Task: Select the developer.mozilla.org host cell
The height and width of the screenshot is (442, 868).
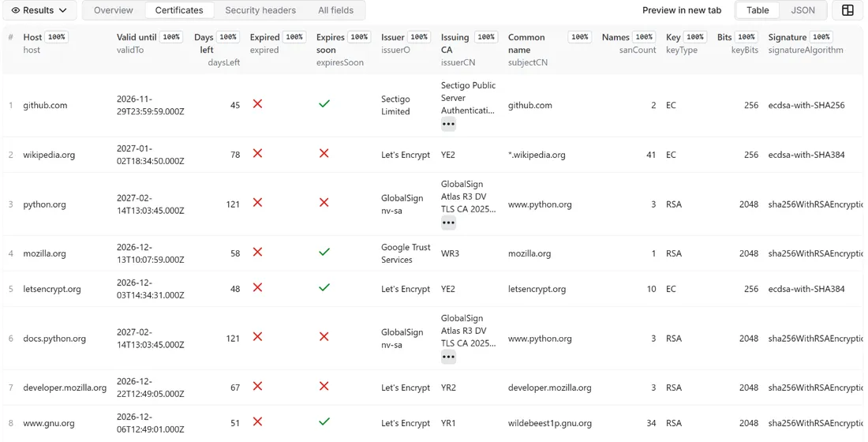Action: (65, 388)
